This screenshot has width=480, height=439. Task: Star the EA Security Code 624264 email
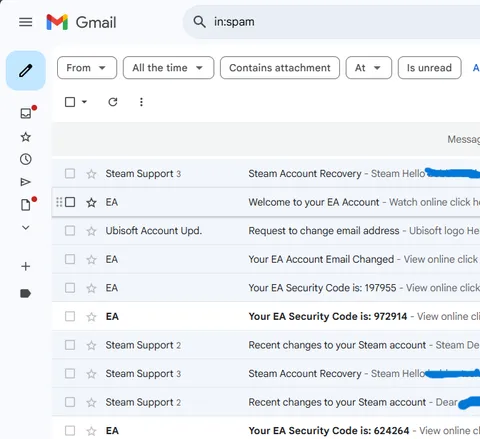pyautogui.click(x=91, y=431)
